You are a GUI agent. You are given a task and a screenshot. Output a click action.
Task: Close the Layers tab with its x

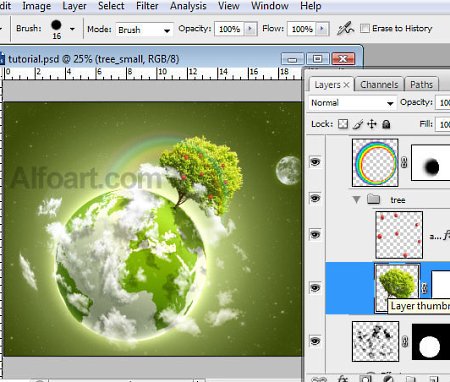[x=346, y=85]
